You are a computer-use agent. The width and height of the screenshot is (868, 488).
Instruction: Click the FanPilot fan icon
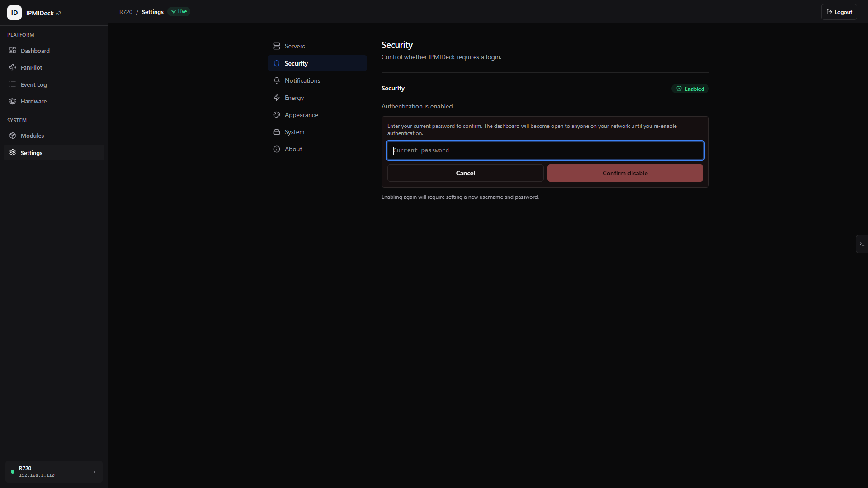(13, 67)
